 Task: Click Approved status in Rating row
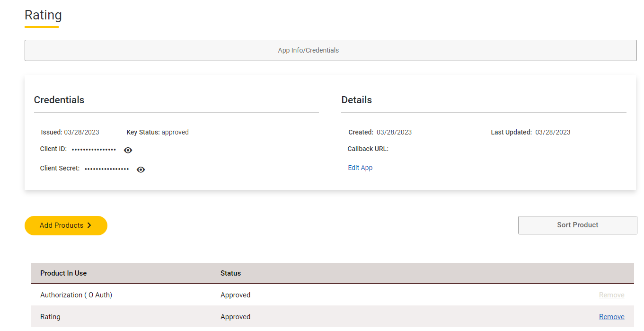[235, 317]
